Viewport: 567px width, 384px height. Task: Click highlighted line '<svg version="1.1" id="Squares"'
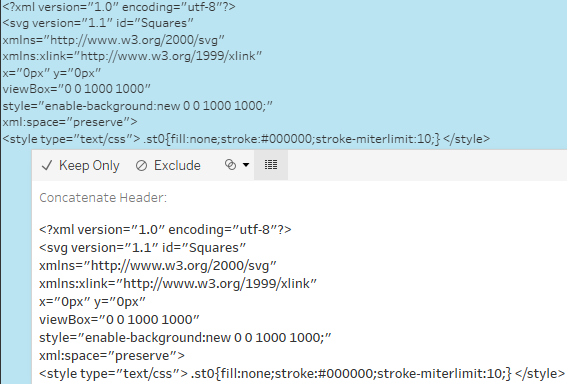(x=98, y=23)
